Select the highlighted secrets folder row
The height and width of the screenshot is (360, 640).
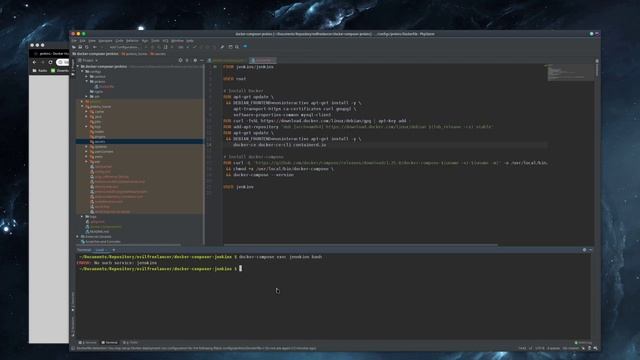click(139, 141)
